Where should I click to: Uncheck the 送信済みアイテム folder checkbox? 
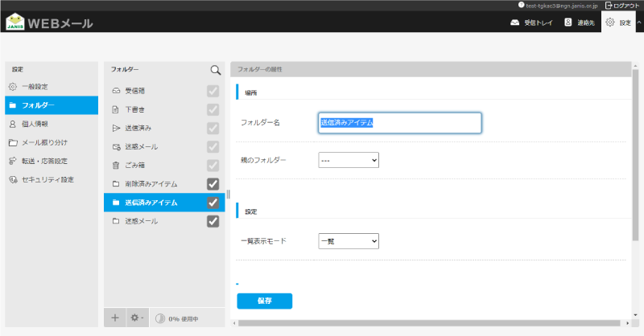point(213,203)
